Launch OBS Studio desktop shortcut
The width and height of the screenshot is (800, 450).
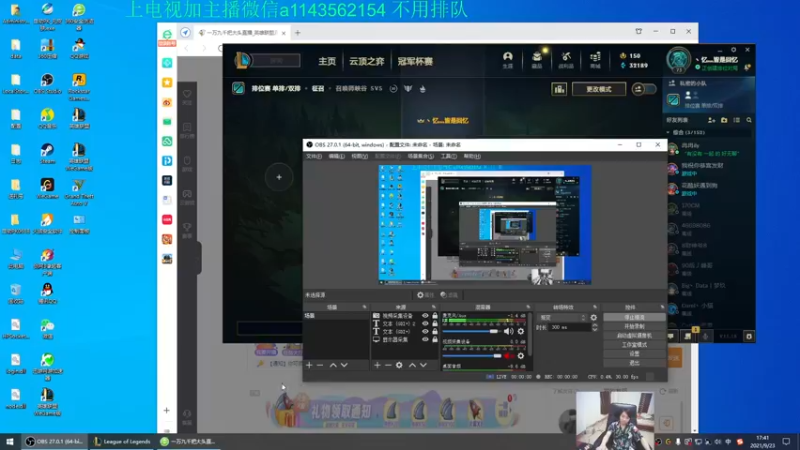click(47, 84)
